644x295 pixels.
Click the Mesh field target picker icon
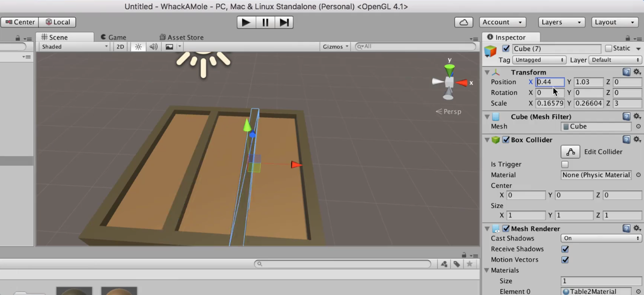click(x=638, y=126)
